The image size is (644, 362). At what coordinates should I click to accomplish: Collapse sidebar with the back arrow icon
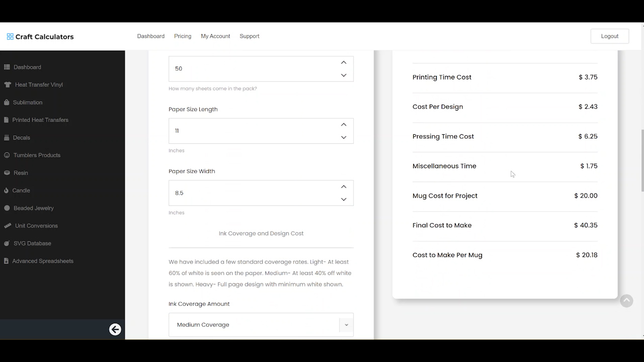pos(115,329)
